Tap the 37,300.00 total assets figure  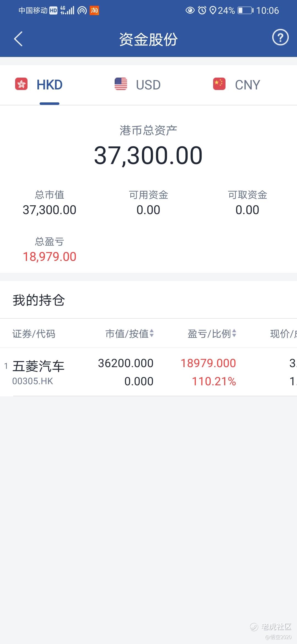(148, 155)
